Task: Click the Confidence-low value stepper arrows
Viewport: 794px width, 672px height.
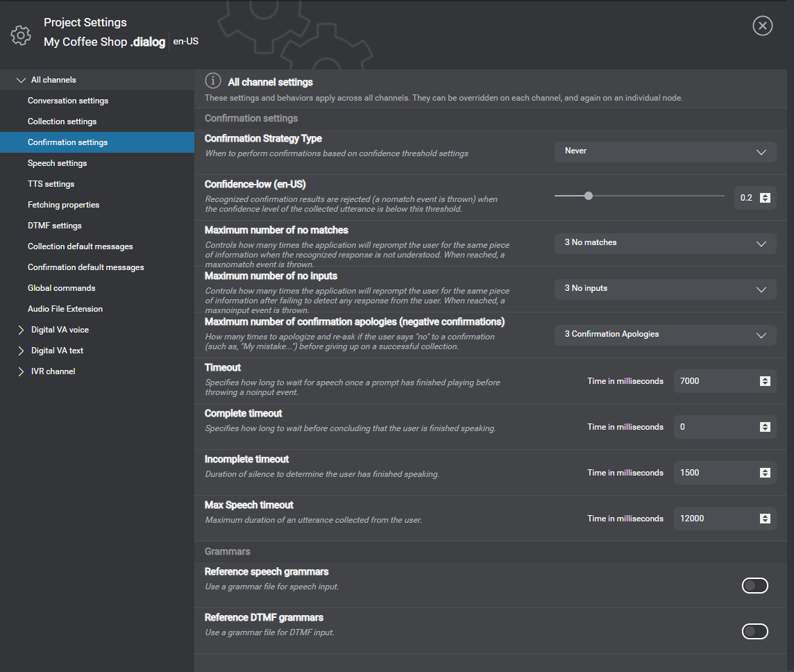Action: 765,198
